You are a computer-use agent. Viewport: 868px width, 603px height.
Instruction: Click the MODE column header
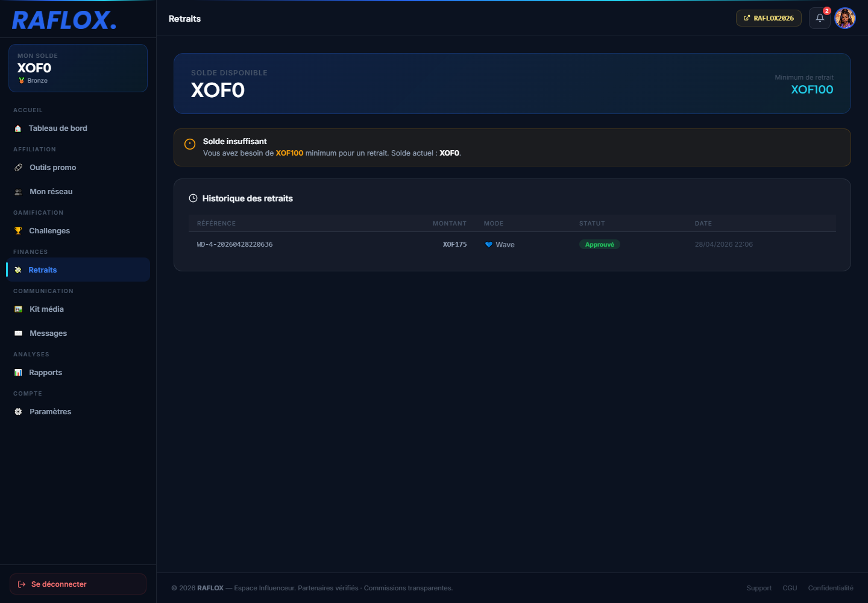click(x=493, y=224)
